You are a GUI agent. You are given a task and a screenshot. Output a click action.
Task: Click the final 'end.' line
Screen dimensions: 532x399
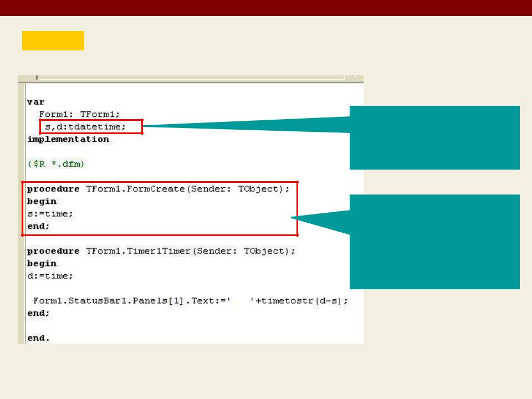point(38,338)
